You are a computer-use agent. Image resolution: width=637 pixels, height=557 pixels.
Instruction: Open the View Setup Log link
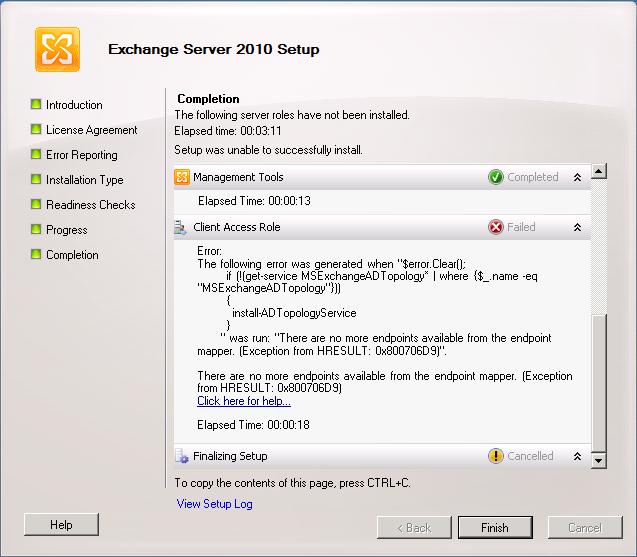[214, 504]
